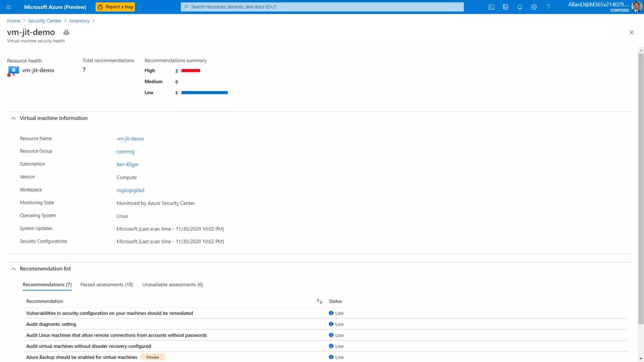Open the Notifications bell
Screen dimensions: 644x362
pos(519,7)
